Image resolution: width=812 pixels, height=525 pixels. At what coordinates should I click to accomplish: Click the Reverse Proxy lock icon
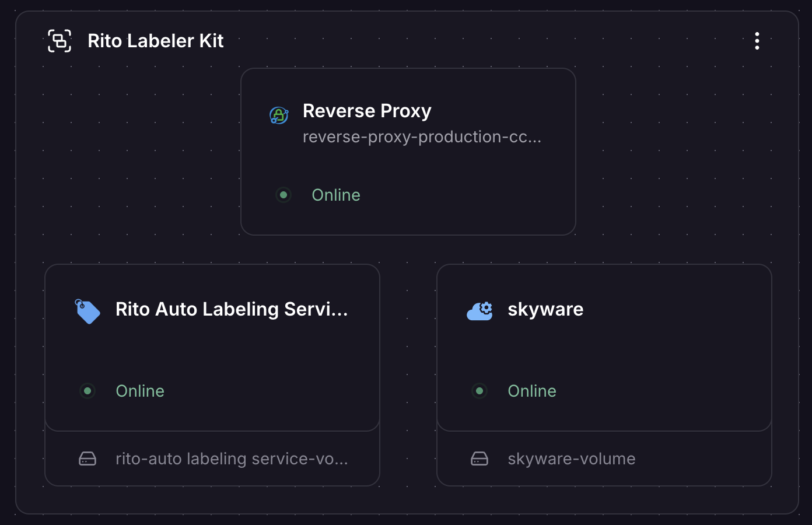279,115
